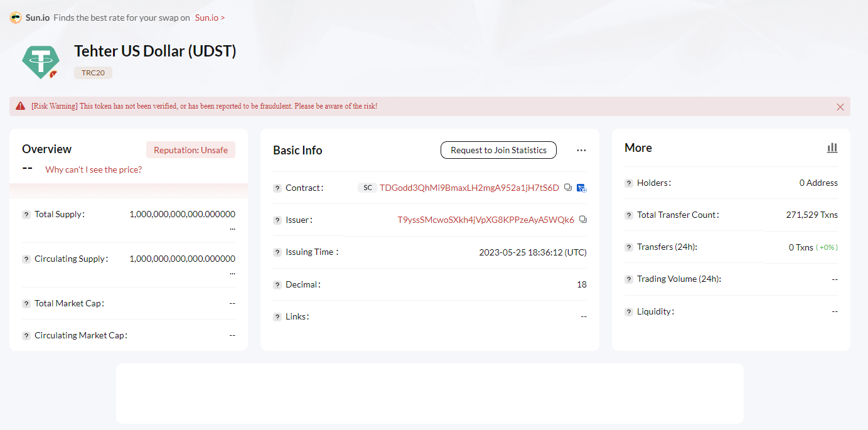Click the "0 Address" holders value
This screenshot has width=868, height=430.
tap(818, 183)
